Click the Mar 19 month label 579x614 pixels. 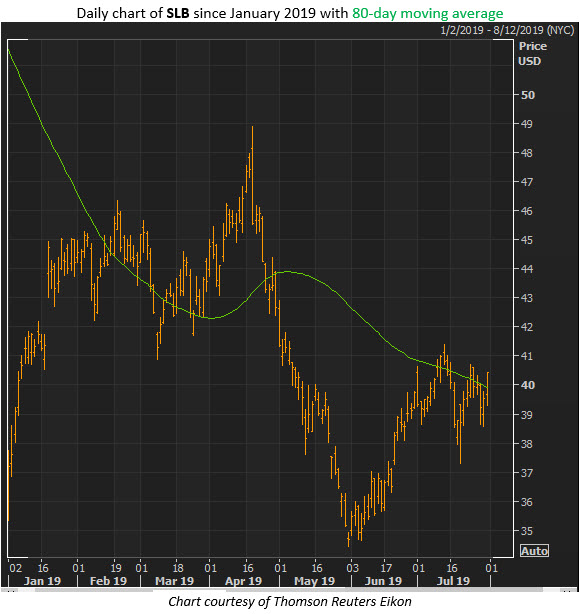pyautogui.click(x=175, y=581)
